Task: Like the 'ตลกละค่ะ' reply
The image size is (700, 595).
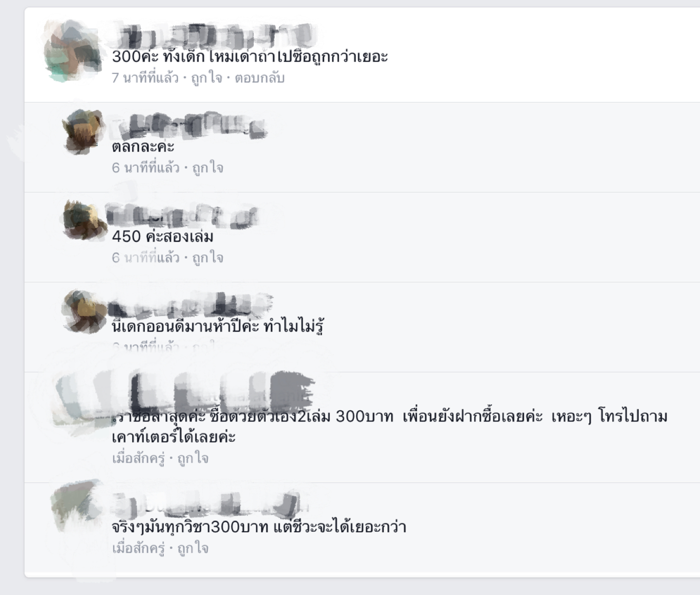Action: pyautogui.click(x=208, y=168)
